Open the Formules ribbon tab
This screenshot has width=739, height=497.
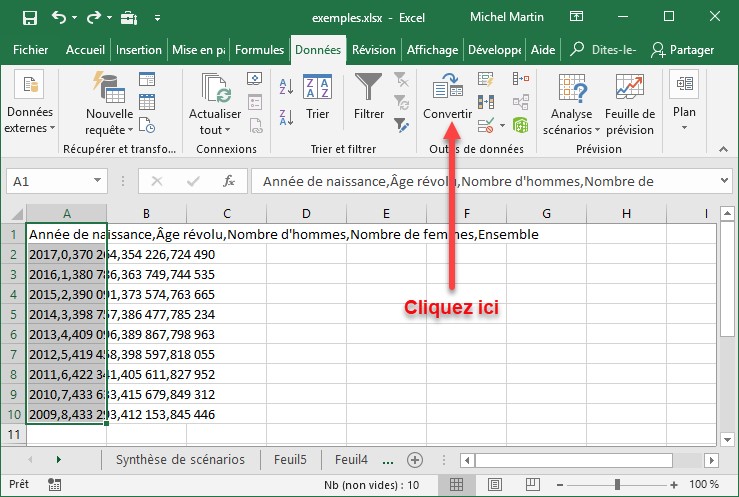coord(259,50)
